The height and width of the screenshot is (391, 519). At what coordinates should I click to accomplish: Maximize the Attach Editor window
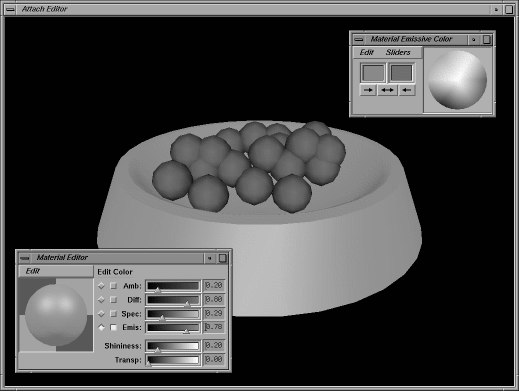(x=509, y=9)
